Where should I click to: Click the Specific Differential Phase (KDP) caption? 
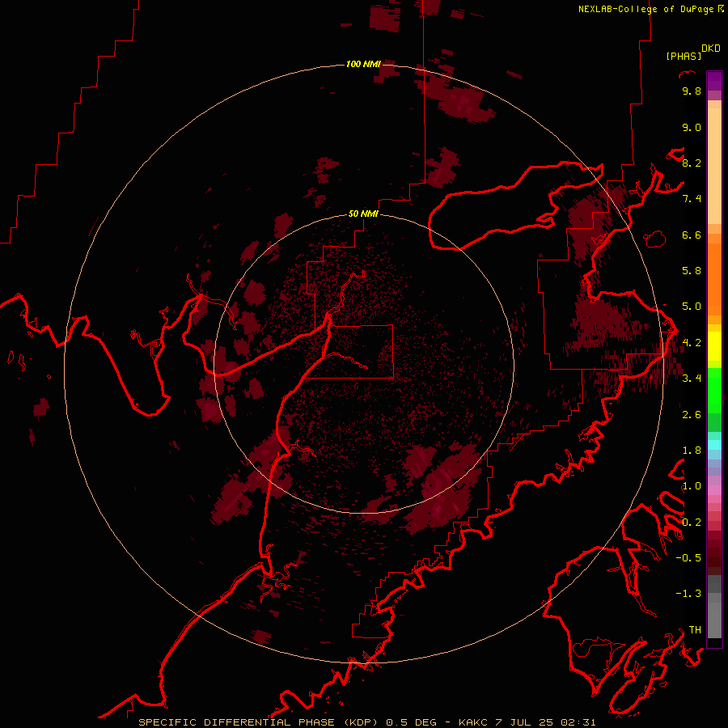367,722
